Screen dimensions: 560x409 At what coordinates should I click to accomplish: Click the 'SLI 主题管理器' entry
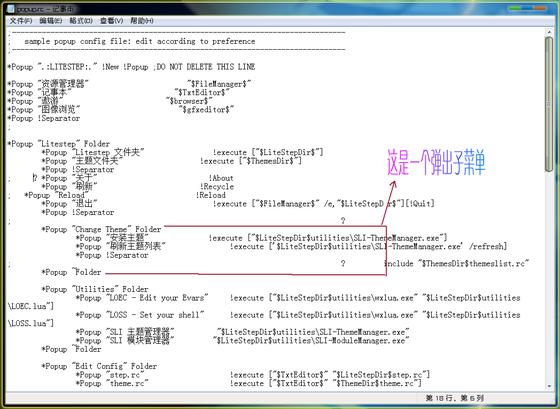coord(125,333)
